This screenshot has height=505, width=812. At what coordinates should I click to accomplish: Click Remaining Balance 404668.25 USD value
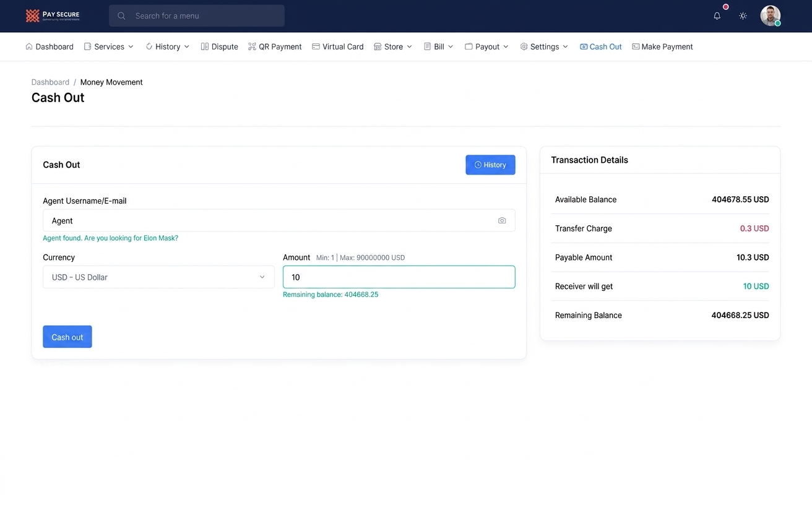[x=740, y=316]
